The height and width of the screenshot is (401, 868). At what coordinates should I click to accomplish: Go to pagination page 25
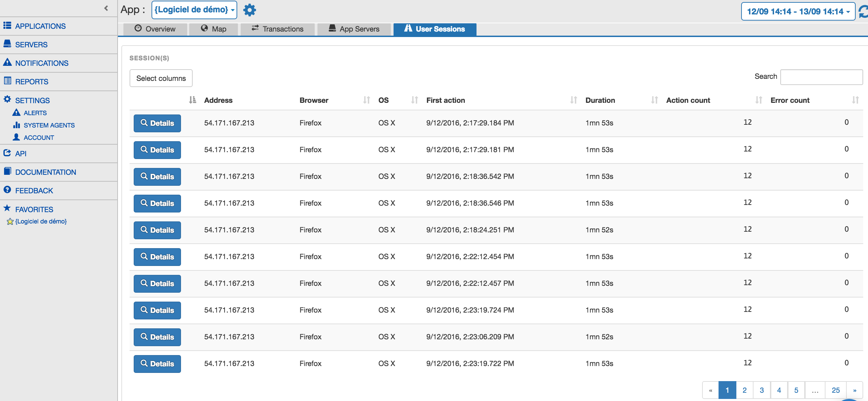835,390
